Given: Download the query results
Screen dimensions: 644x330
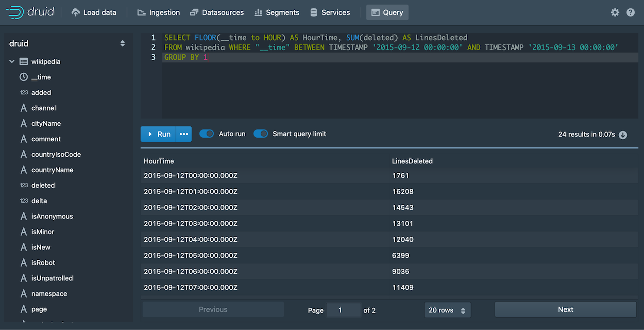Looking at the screenshot, I should click(623, 135).
